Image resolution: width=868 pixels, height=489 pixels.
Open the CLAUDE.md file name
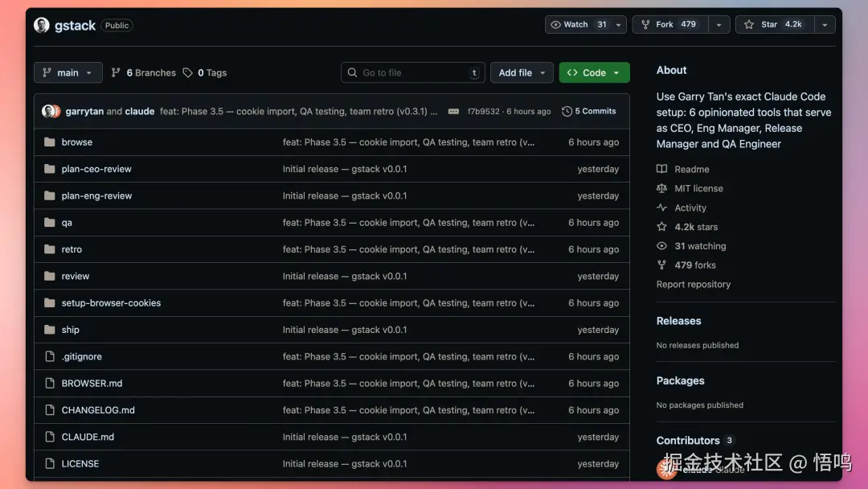tap(88, 437)
